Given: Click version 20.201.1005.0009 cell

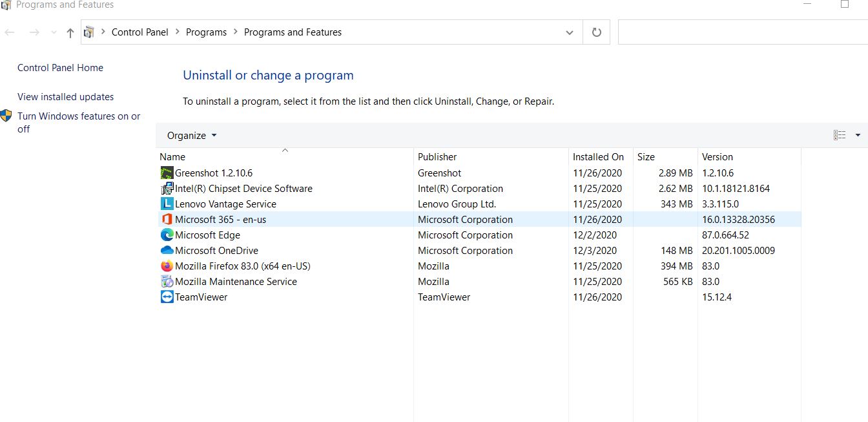Looking at the screenshot, I should (738, 251).
